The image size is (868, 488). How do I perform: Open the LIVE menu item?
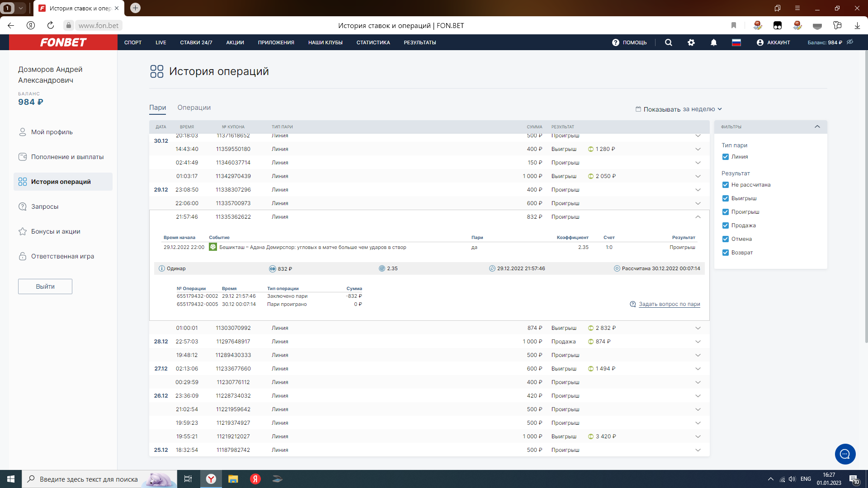point(160,42)
